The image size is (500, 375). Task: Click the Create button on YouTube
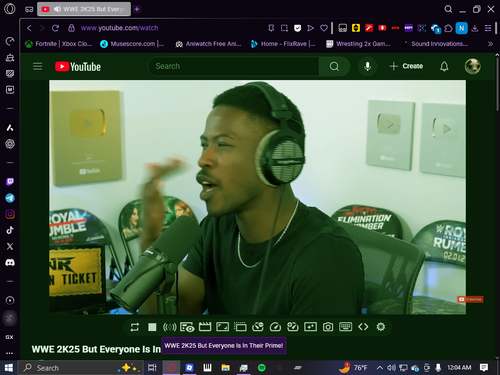coord(406,66)
